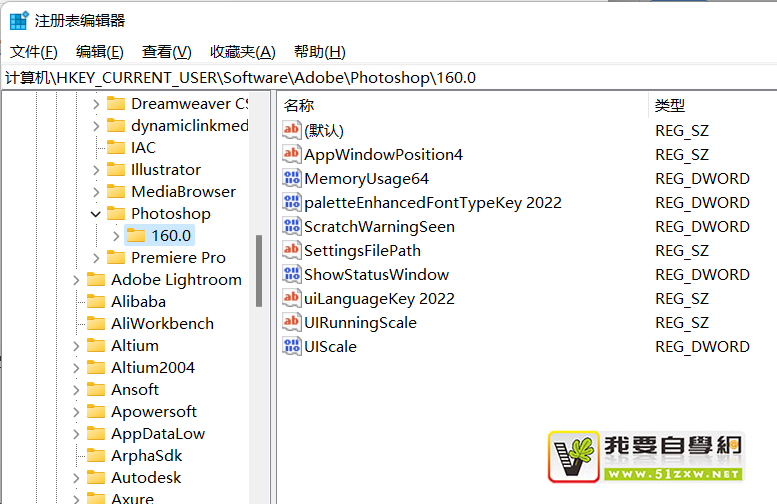Open the 文件(F) menu
This screenshot has height=504, width=777.
(x=34, y=52)
